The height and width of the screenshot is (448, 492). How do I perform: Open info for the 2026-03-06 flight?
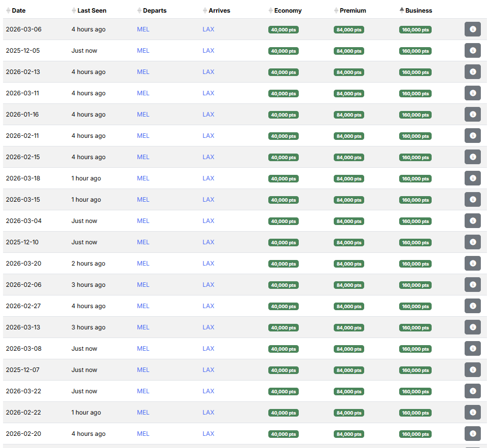472,29
